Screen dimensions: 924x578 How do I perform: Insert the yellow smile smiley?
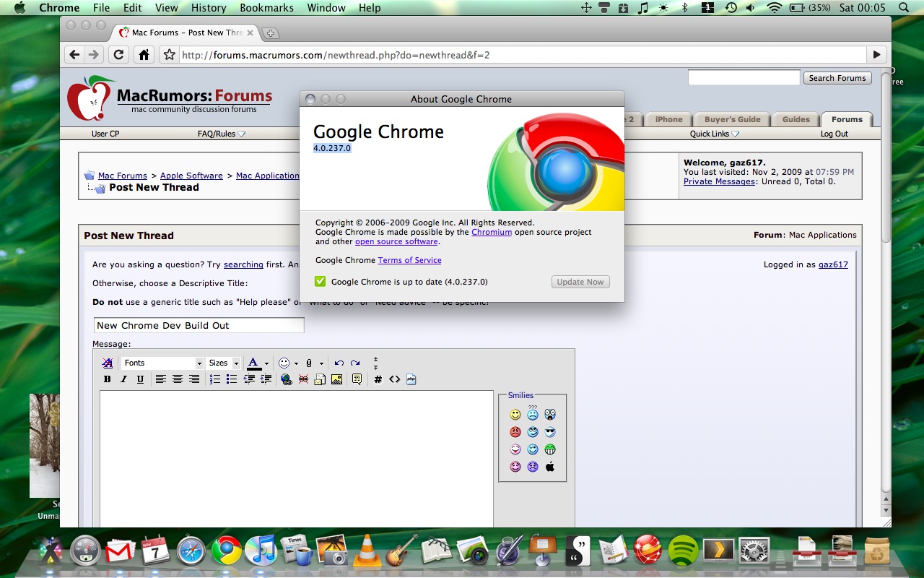[x=515, y=415]
